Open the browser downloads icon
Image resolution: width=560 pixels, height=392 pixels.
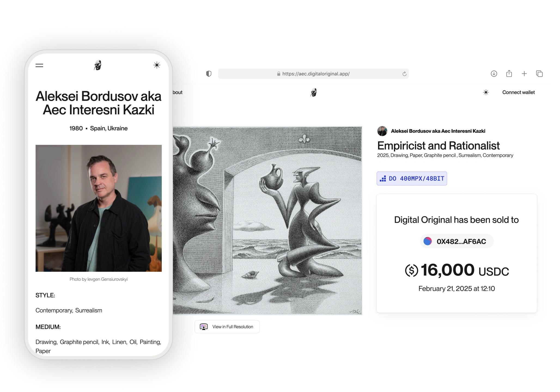click(x=494, y=73)
